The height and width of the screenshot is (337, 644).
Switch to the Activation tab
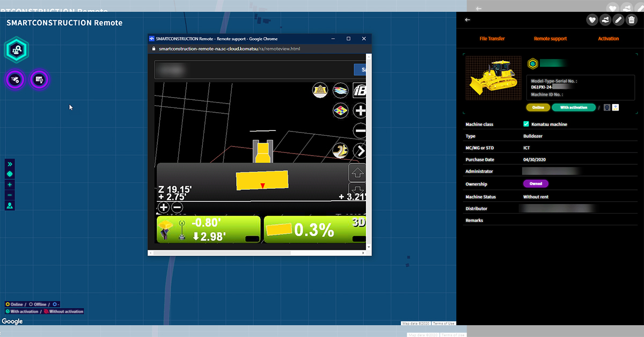(x=608, y=39)
